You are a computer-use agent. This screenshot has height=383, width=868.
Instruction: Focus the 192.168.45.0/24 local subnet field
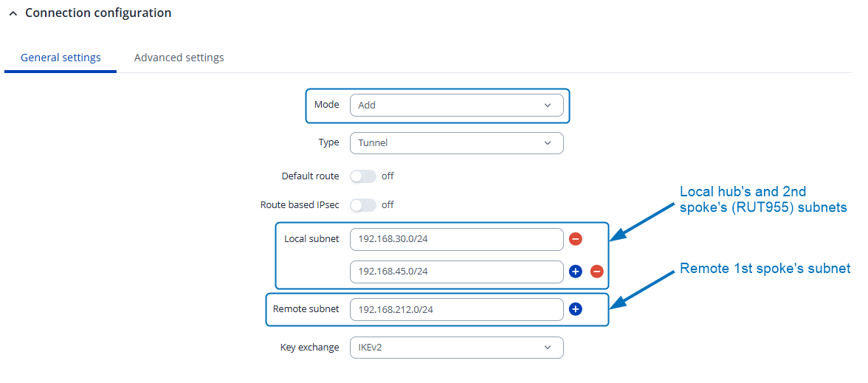pyautogui.click(x=456, y=272)
